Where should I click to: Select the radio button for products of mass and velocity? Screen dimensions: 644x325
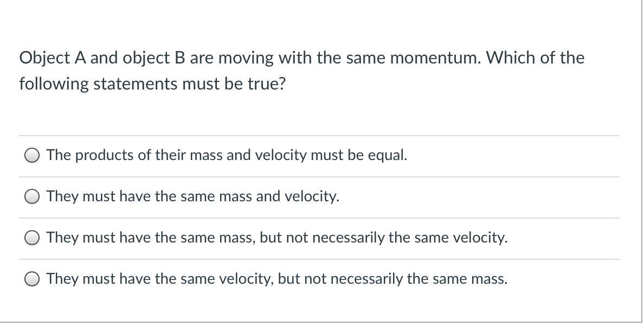pyautogui.click(x=32, y=156)
